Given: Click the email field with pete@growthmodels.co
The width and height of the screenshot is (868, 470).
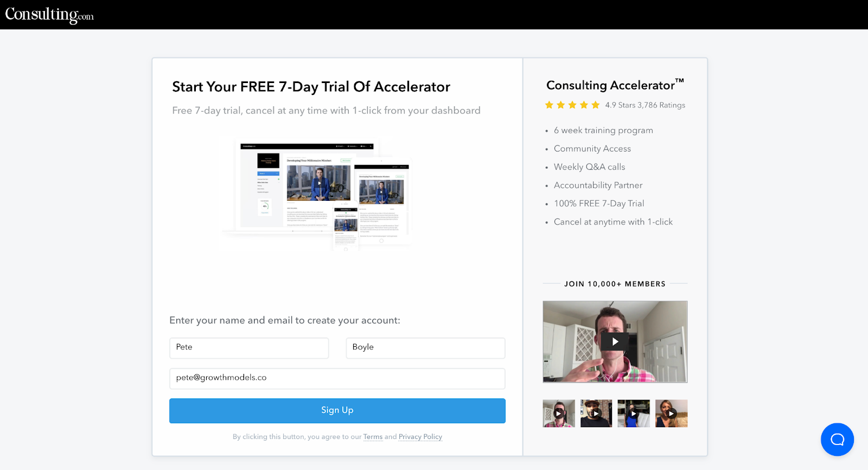Looking at the screenshot, I should click(x=337, y=378).
